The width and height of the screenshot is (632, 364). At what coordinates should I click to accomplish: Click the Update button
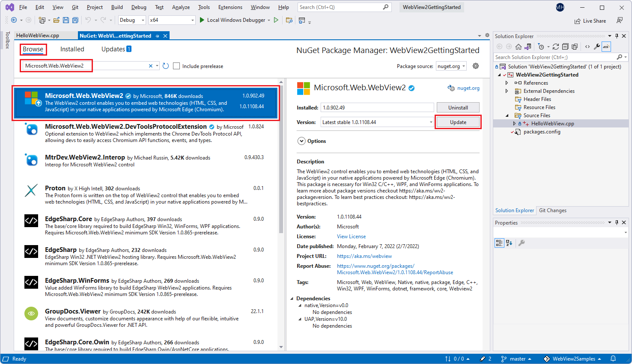coord(458,122)
